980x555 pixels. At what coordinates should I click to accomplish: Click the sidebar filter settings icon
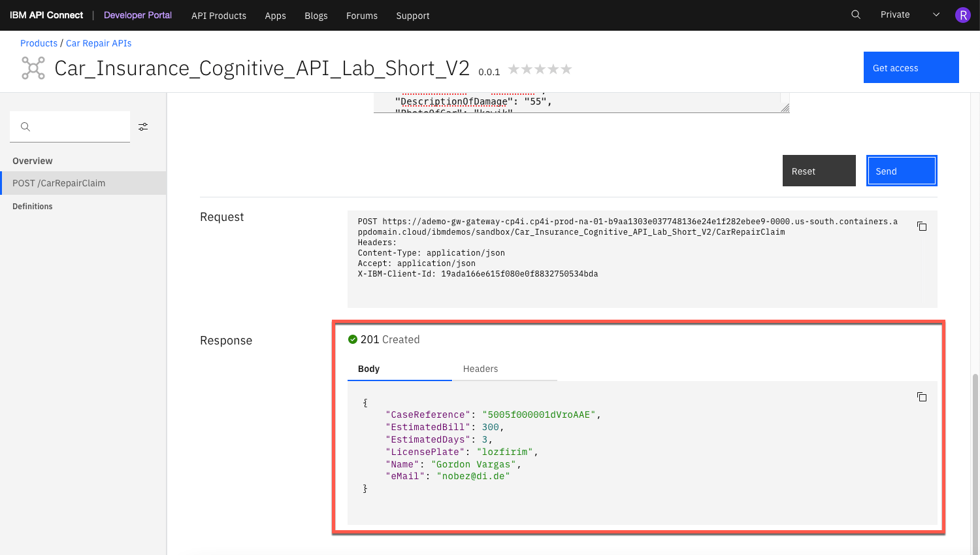pos(143,127)
